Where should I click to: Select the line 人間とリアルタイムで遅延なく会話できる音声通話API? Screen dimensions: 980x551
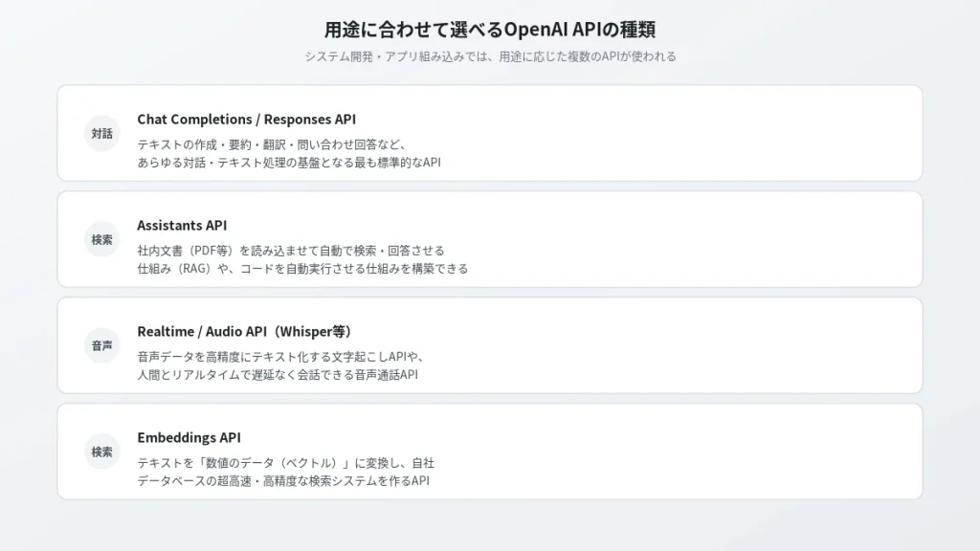click(278, 375)
